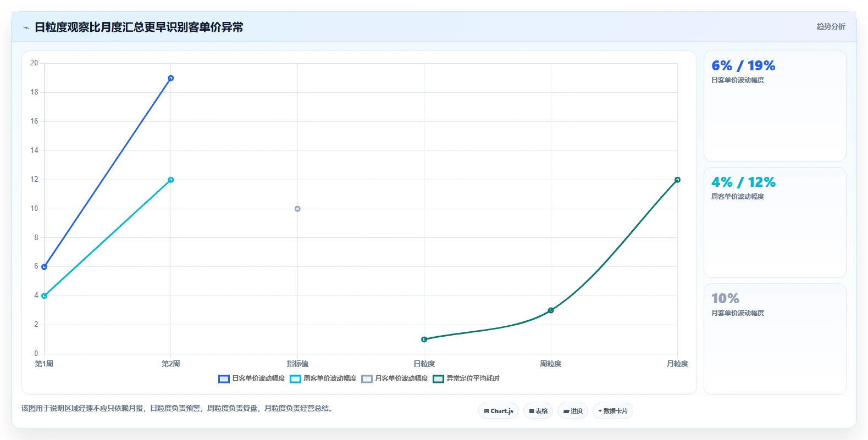Click the blue data point at 第2周 (19)
868x440 pixels.
click(x=171, y=78)
